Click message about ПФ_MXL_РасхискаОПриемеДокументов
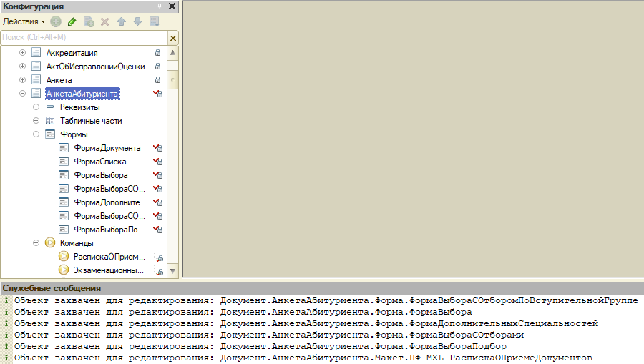 click(x=303, y=358)
